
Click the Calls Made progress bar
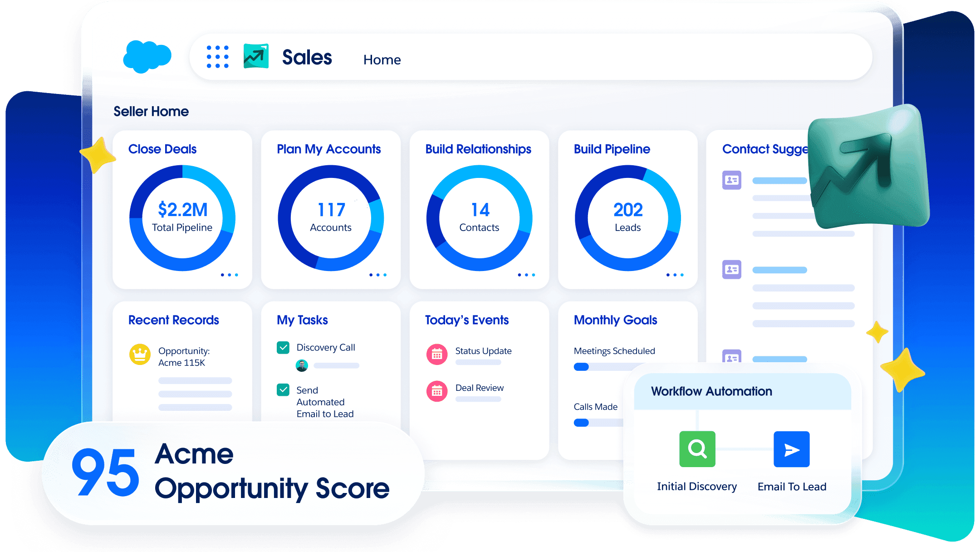click(x=599, y=423)
